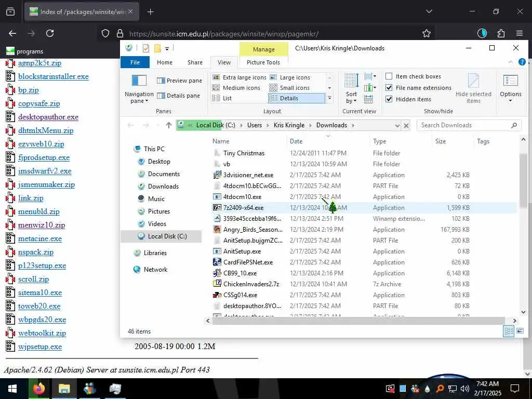Toggle File name extensions checkbox
Image resolution: width=532 pixels, height=399 pixels.
(x=389, y=87)
